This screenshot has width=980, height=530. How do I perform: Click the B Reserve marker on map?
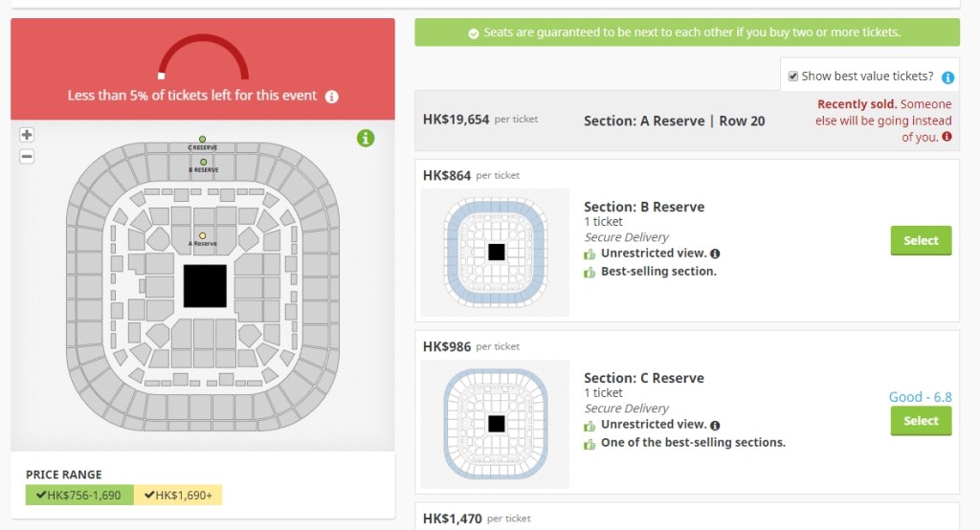tap(203, 162)
